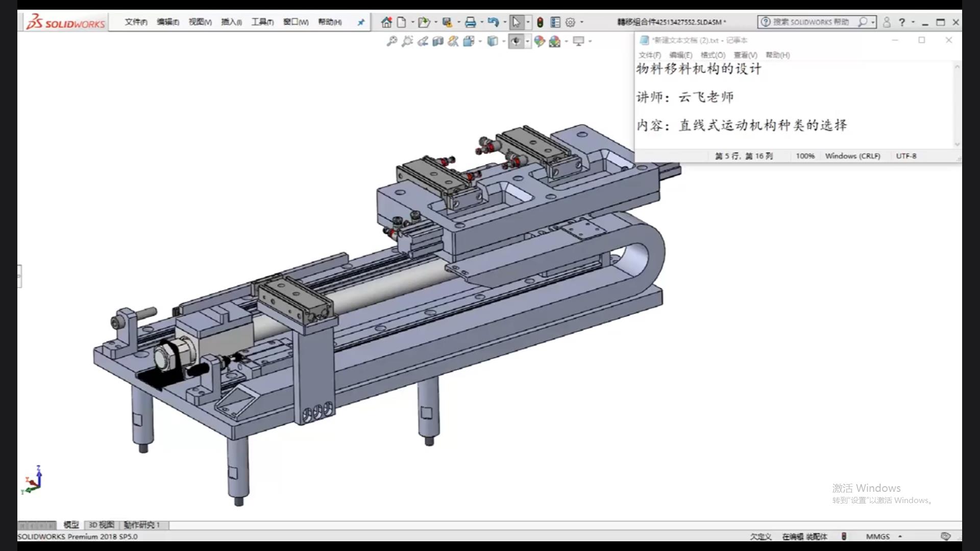Expand the Options gear dropdown arrow
Image resolution: width=980 pixels, height=551 pixels.
(582, 22)
